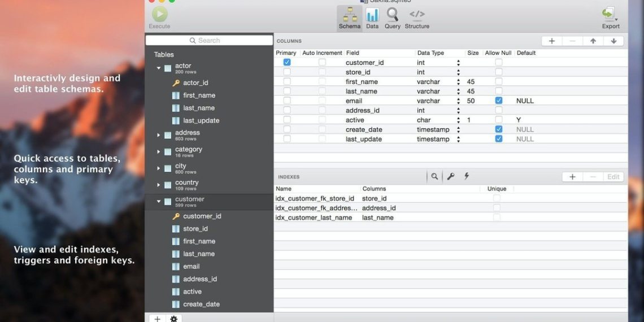The height and width of the screenshot is (322, 644).
Task: Disable Allow Null for the email field
Action: click(498, 101)
